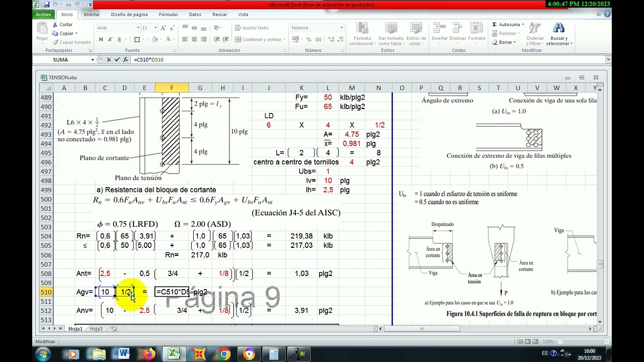Apply bold with the N button
Screen dimensions: 644x362
pos(101,39)
